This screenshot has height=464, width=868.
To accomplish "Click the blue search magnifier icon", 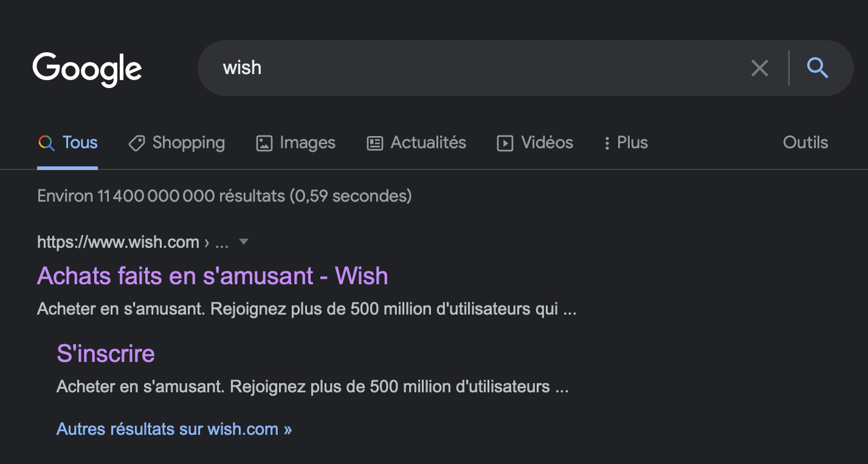I will [818, 68].
